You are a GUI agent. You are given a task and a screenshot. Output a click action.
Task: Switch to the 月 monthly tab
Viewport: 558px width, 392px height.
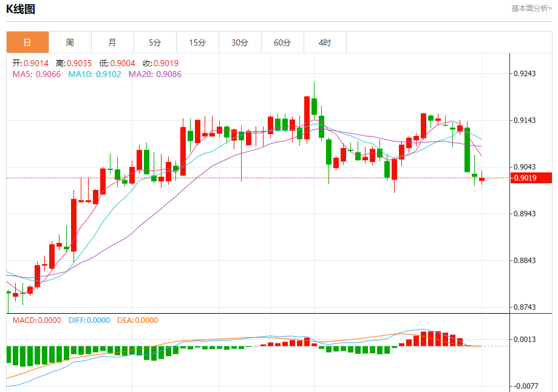click(x=112, y=42)
